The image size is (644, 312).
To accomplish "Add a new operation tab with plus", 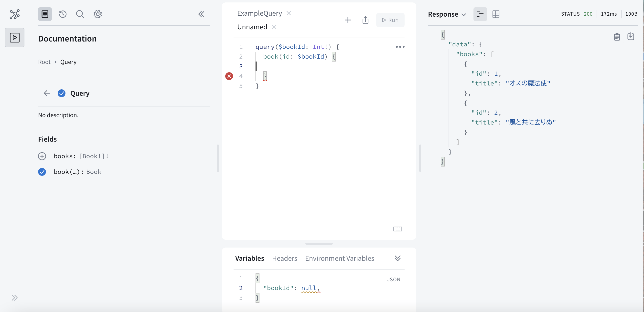I will pos(348,20).
